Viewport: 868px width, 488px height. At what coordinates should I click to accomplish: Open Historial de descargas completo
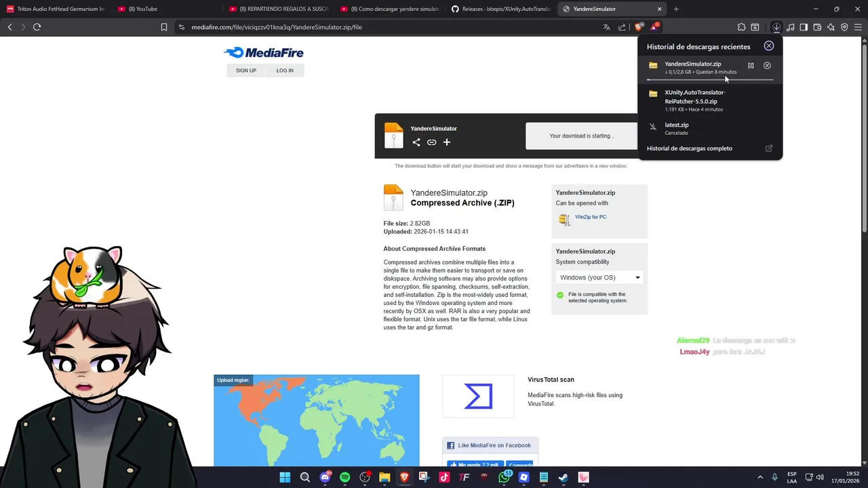coord(690,148)
